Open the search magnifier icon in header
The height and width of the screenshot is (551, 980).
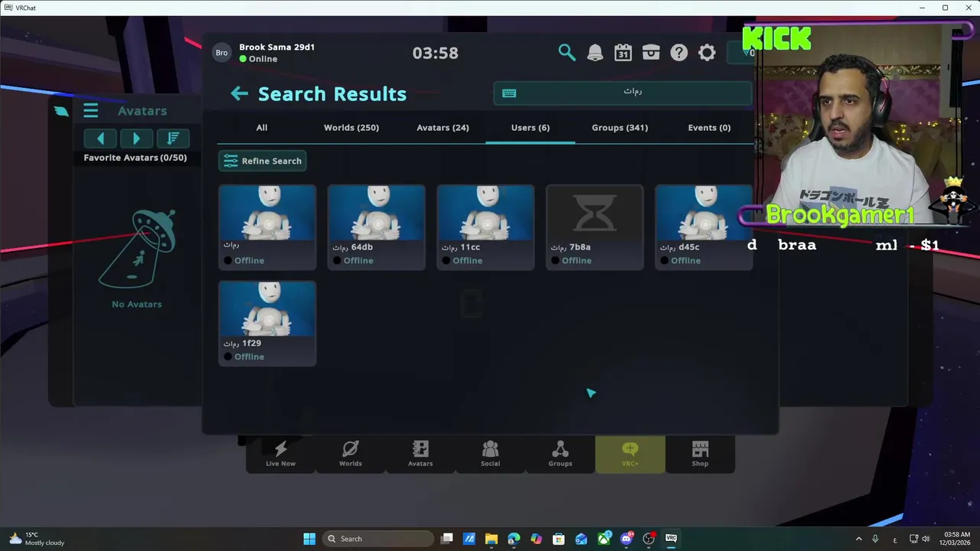(x=567, y=53)
